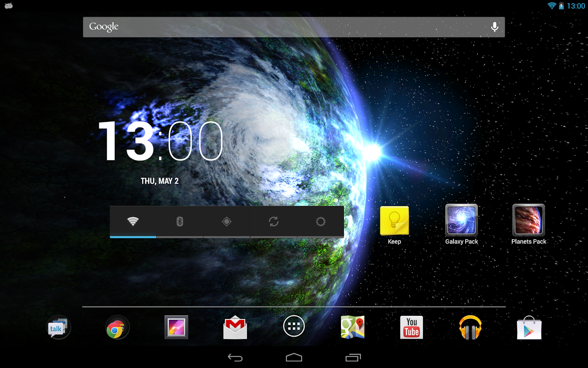588x368 pixels.
Task: Open Google Maps
Action: click(352, 327)
